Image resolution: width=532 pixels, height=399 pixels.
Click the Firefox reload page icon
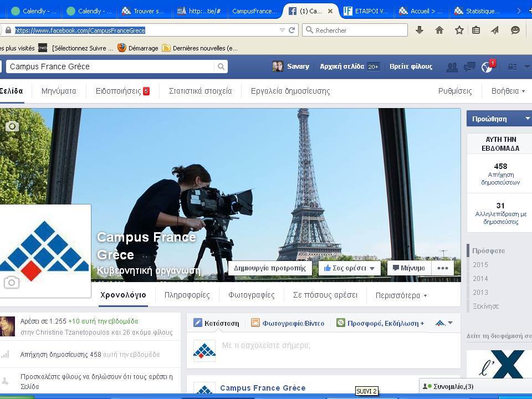291,30
